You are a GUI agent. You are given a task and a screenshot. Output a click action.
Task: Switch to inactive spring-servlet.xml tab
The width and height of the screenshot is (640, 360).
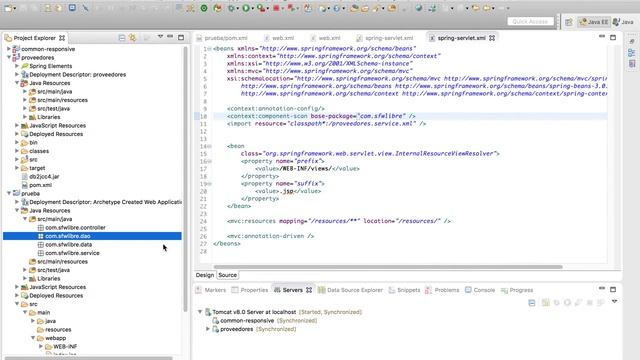coord(385,38)
